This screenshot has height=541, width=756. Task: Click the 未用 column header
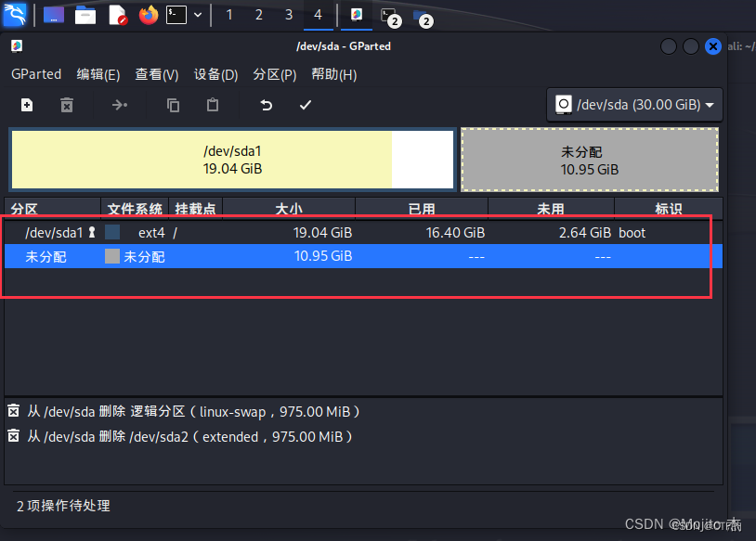pos(551,209)
